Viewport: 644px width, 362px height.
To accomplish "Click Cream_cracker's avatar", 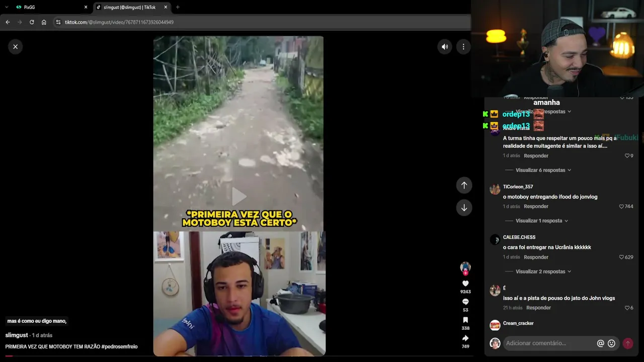I will 495,325.
